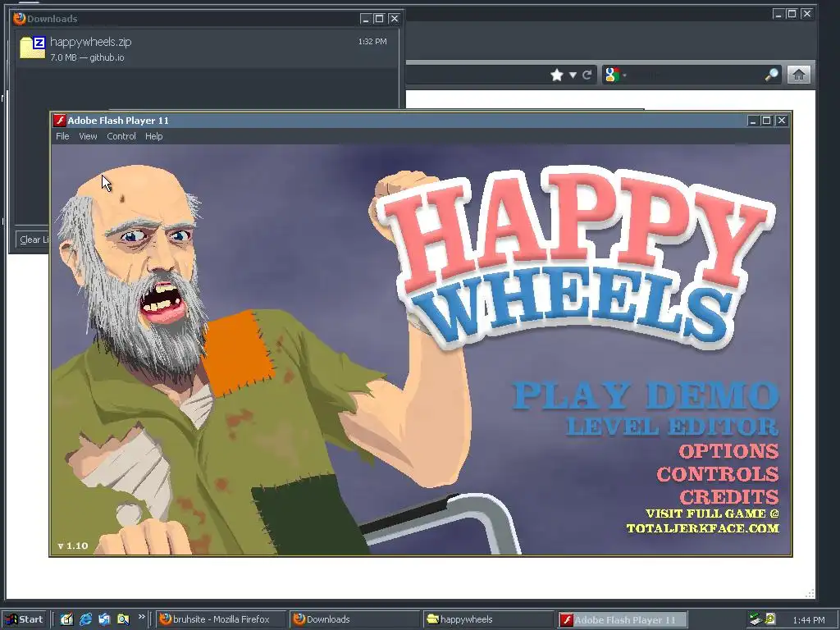840x630 pixels.
Task: Start the game with PLAY DEMO
Action: pos(645,395)
